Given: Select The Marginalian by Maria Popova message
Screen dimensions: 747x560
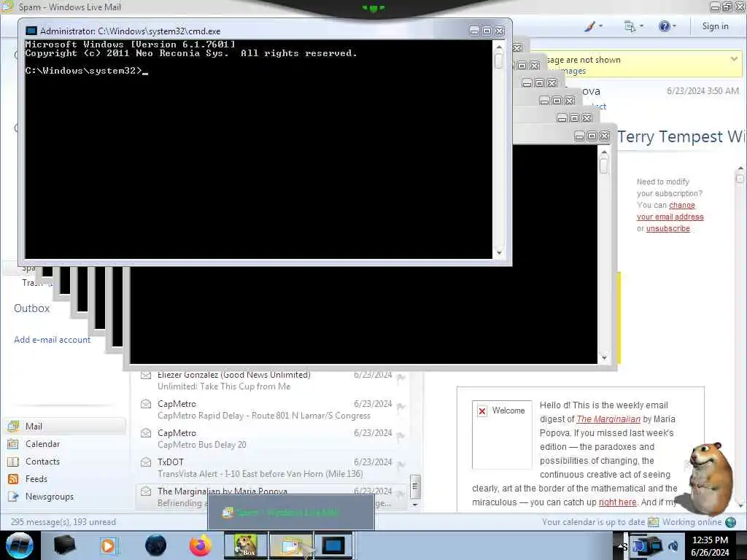Looking at the screenshot, I should [271, 497].
